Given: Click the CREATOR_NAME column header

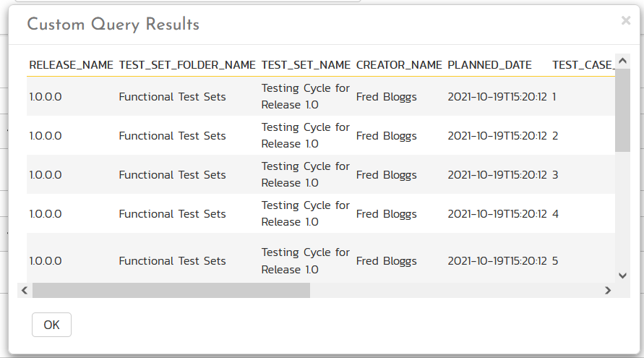Looking at the screenshot, I should [399, 65].
